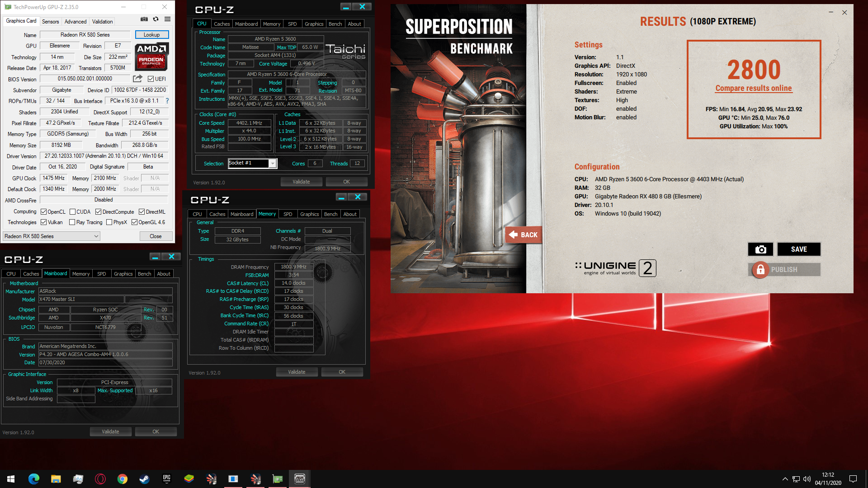Open Steam from the taskbar
The height and width of the screenshot is (488, 868).
coord(144,479)
